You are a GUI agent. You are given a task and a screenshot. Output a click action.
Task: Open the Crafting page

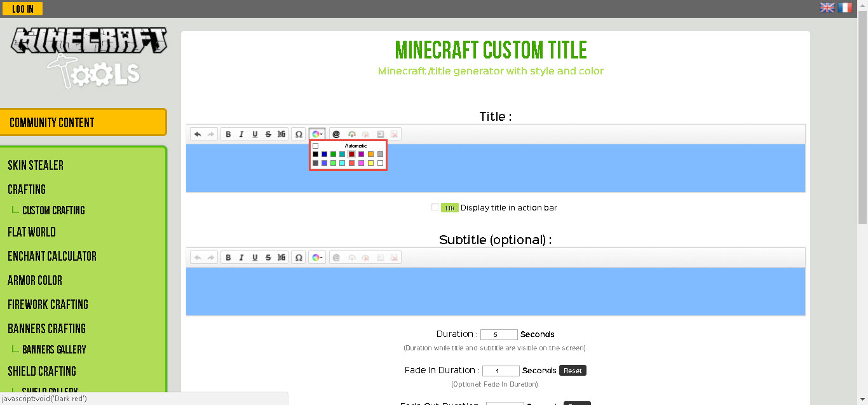click(27, 189)
